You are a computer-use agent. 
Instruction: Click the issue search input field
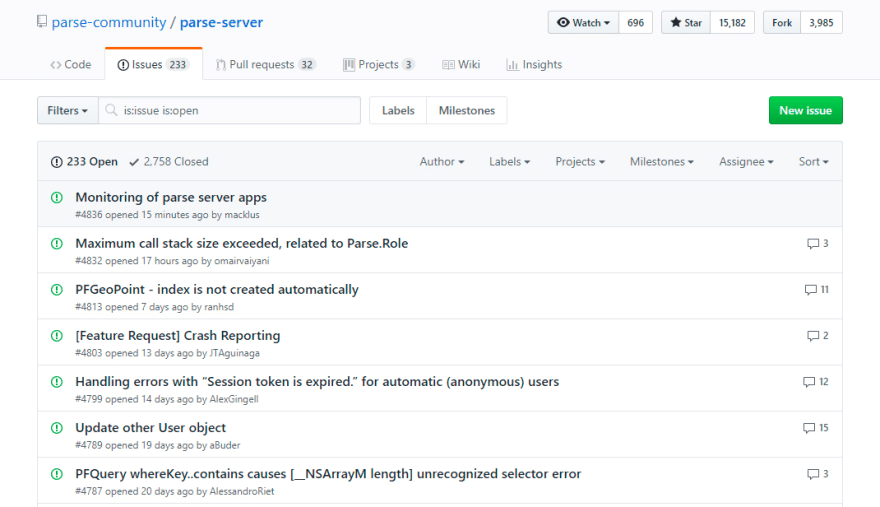pyautogui.click(x=230, y=110)
